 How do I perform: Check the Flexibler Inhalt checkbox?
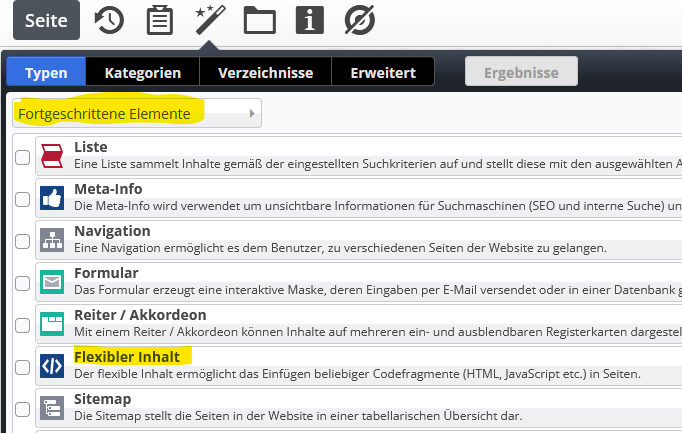[23, 367]
